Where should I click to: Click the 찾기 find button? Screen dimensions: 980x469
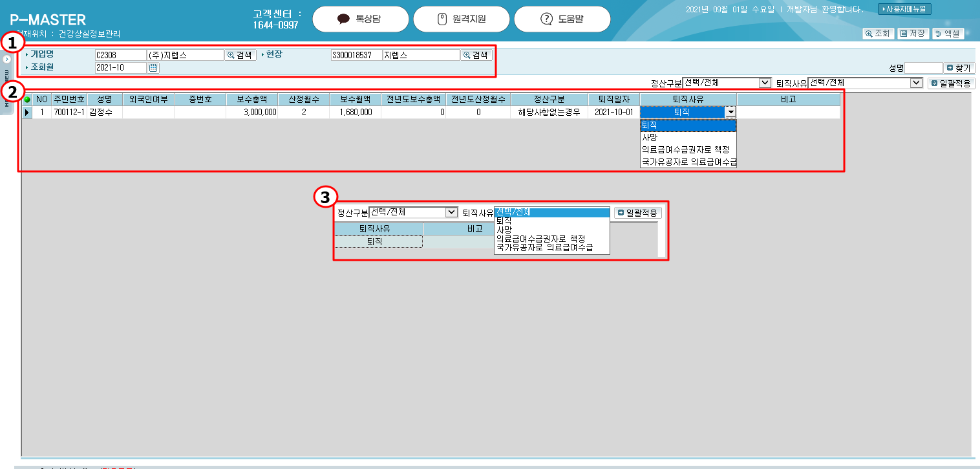(x=959, y=67)
